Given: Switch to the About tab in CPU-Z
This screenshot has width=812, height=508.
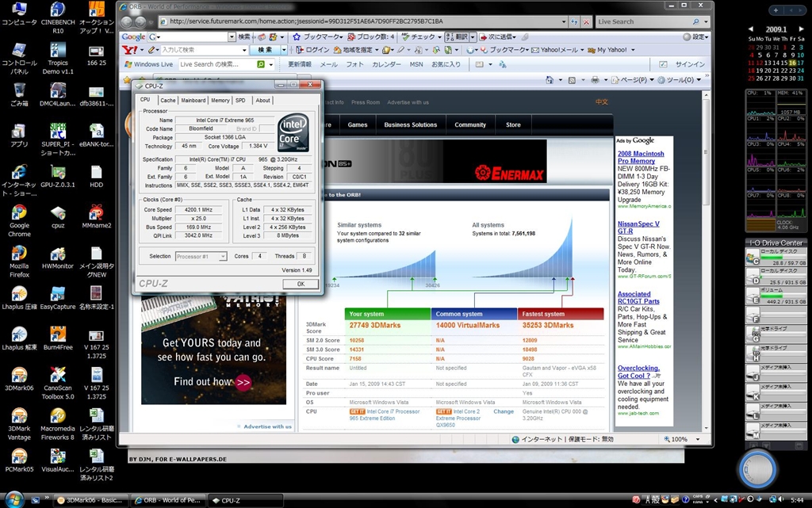Looking at the screenshot, I should pos(262,101).
